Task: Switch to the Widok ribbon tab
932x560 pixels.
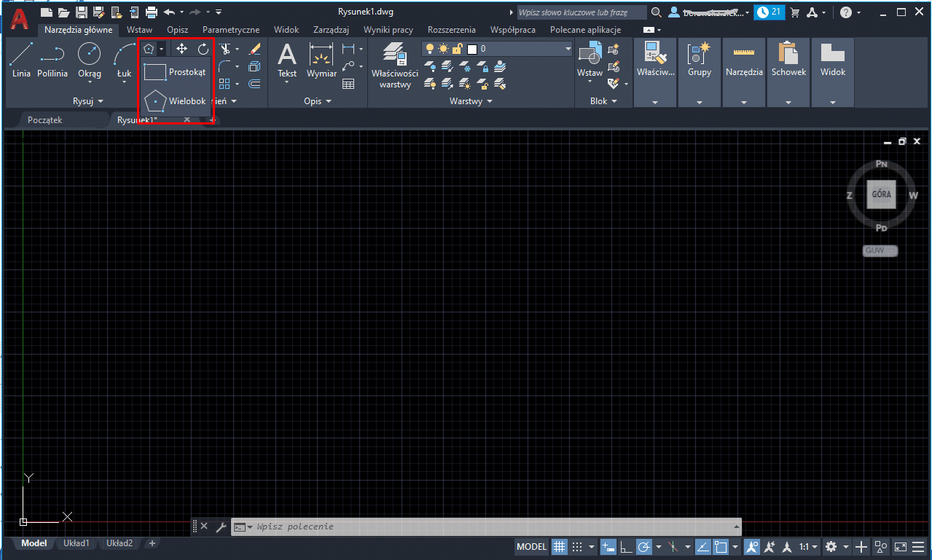Action: pos(286,30)
